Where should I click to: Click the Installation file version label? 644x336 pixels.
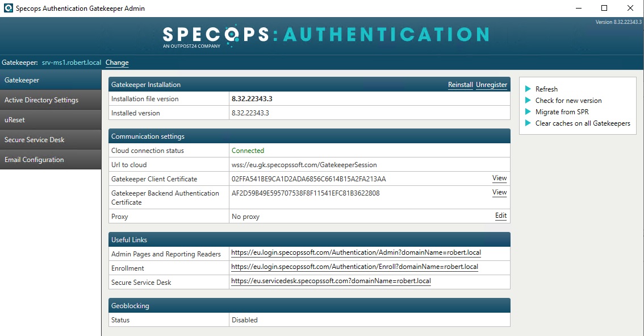coord(145,99)
